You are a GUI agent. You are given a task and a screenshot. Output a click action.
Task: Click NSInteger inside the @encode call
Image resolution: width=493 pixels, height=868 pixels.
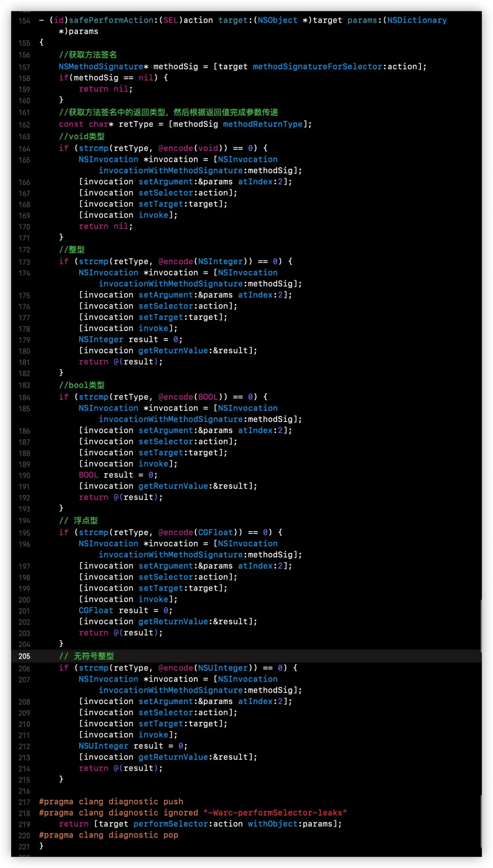(221, 261)
